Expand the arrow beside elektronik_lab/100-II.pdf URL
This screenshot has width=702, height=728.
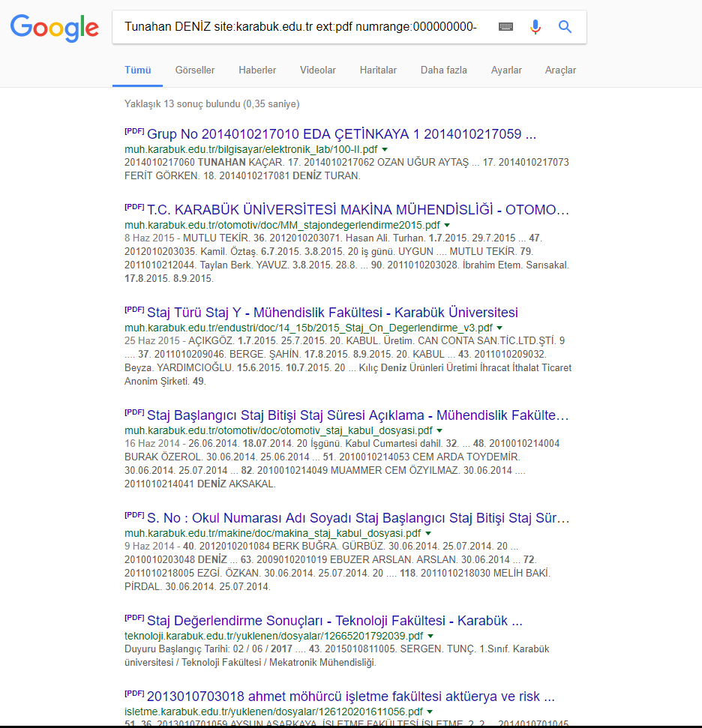tap(385, 149)
